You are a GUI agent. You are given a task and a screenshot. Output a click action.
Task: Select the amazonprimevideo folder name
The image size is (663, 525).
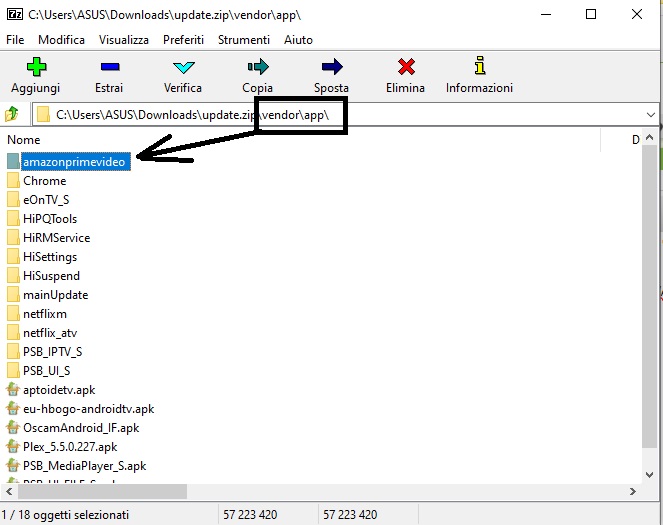point(74,162)
